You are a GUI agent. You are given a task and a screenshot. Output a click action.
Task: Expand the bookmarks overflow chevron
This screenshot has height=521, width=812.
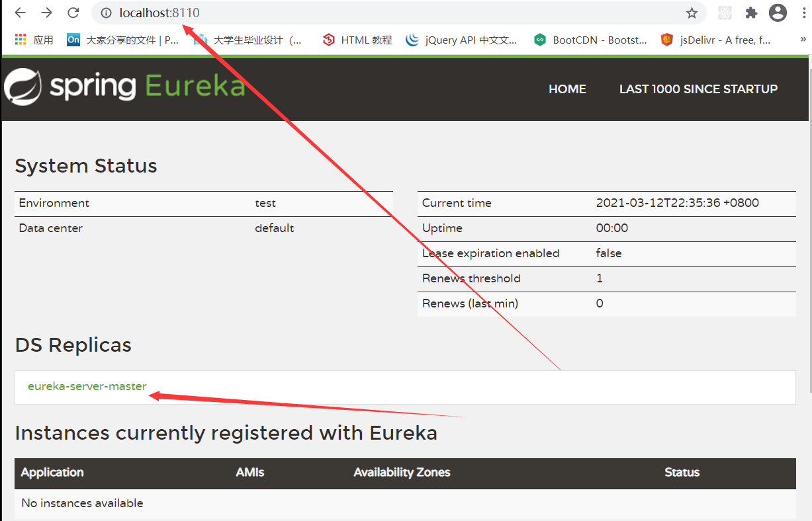tap(803, 40)
